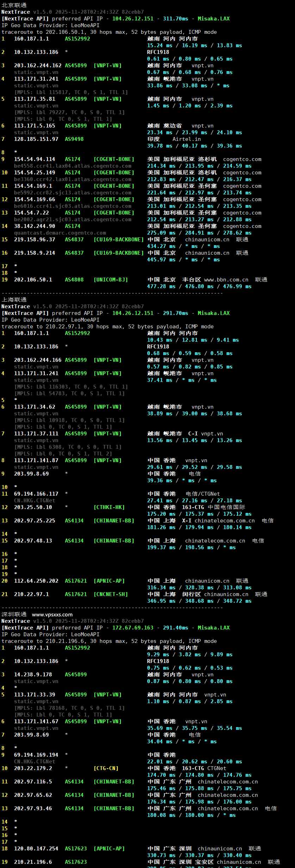Click hop IP 69.194.169.194
The width and height of the screenshot is (295, 868).
(36, 755)
